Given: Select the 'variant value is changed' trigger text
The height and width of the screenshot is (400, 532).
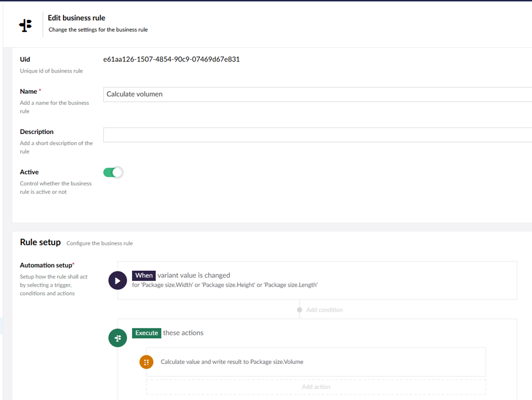Looking at the screenshot, I should tap(193, 275).
